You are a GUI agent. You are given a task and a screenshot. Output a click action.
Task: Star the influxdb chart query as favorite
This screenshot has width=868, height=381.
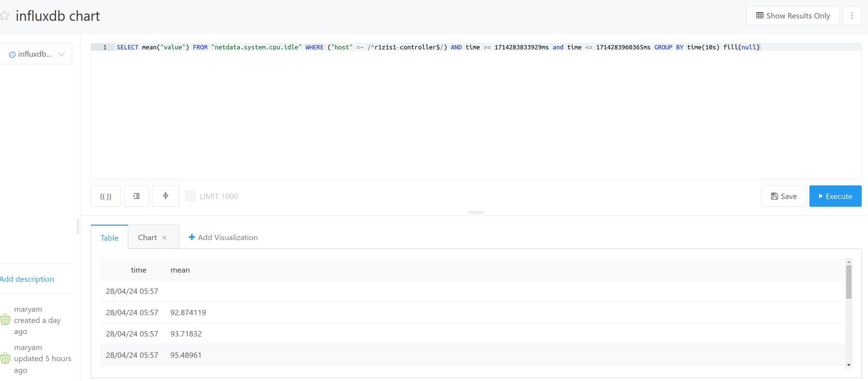coord(5,16)
